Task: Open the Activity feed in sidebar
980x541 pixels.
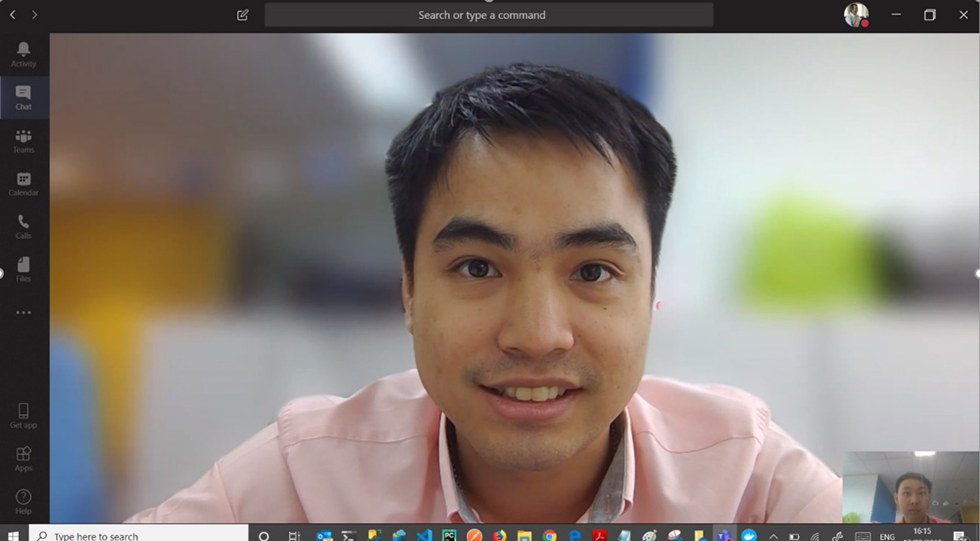Action: 23,54
